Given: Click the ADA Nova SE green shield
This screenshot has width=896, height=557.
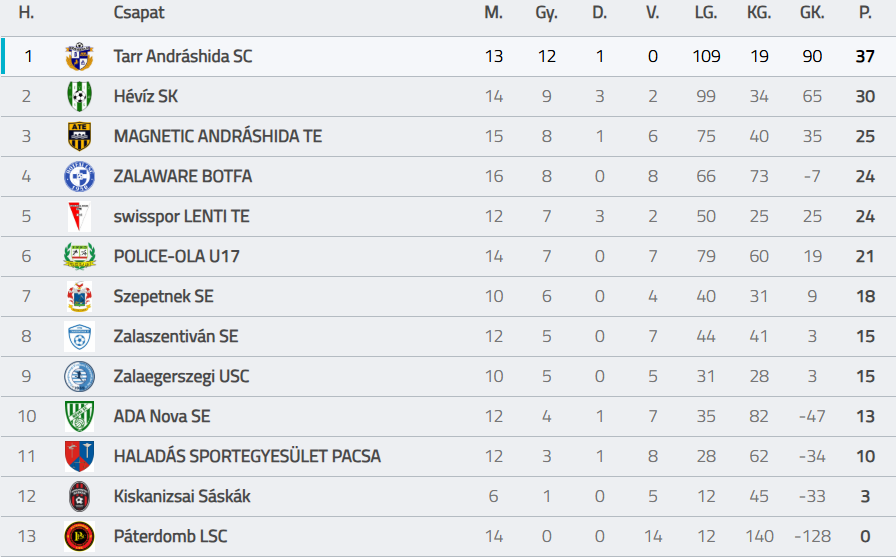Looking at the screenshot, I should click(79, 417).
